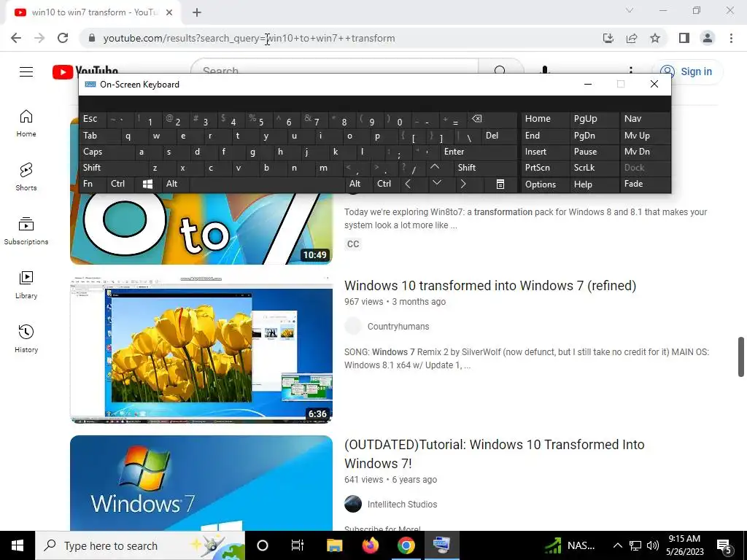
Task: Open a new Chrome tab
Action: click(x=197, y=12)
